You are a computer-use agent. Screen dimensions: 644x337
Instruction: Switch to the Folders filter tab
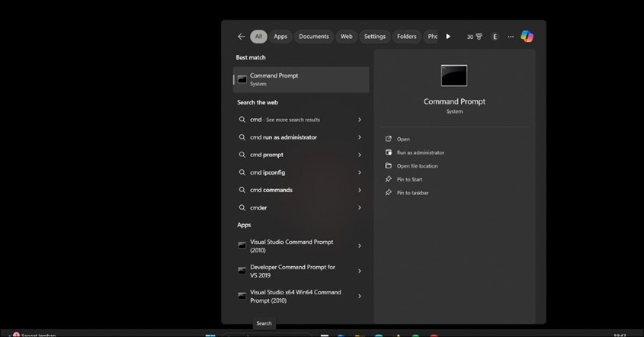[x=407, y=37]
